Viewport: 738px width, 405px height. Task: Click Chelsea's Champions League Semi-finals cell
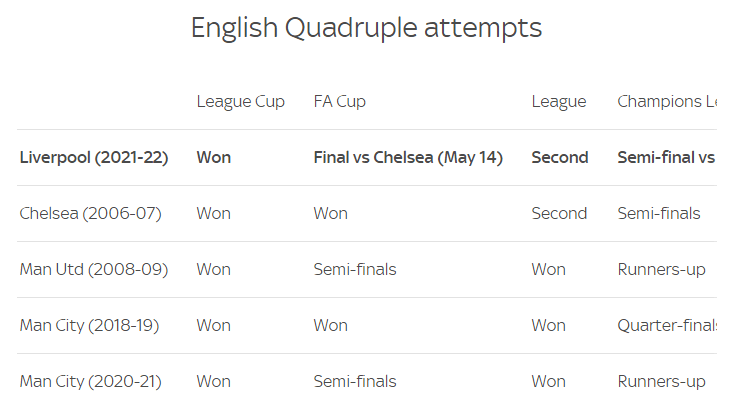click(x=658, y=213)
